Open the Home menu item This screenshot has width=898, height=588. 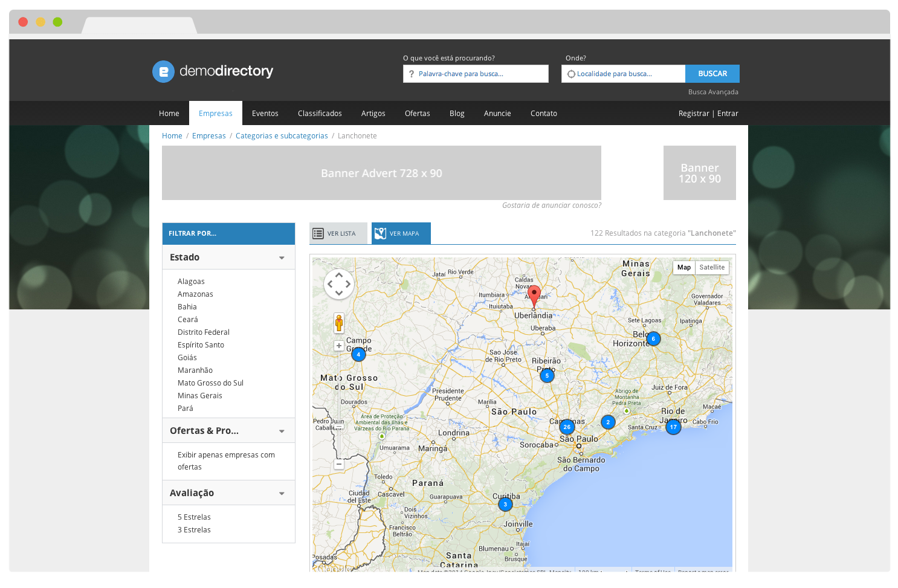169,113
